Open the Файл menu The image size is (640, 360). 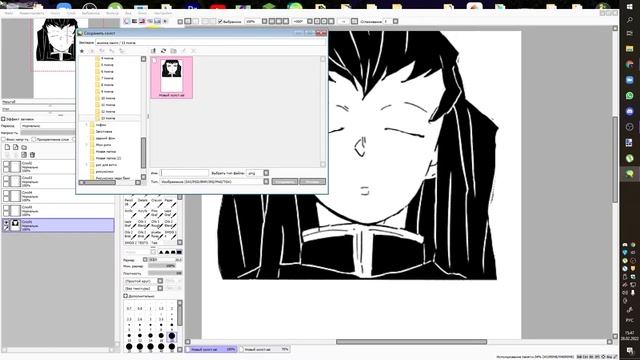(9, 13)
